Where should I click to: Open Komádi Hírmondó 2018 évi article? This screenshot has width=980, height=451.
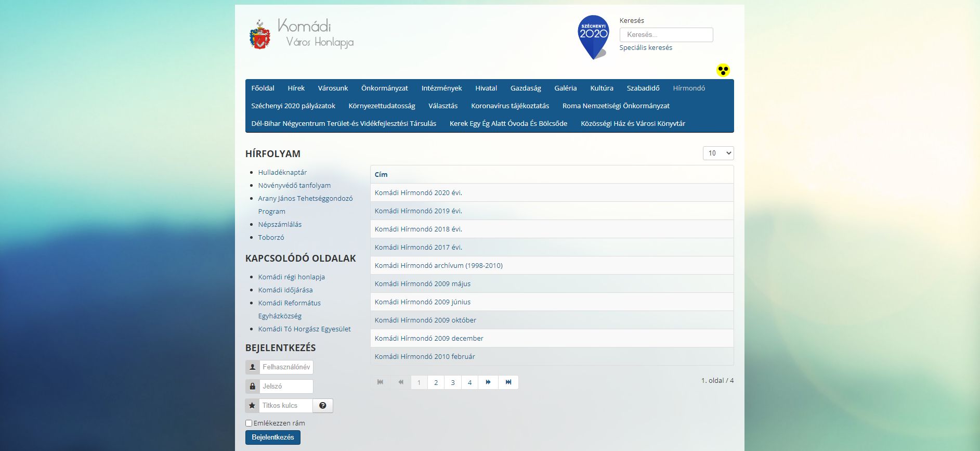point(418,229)
